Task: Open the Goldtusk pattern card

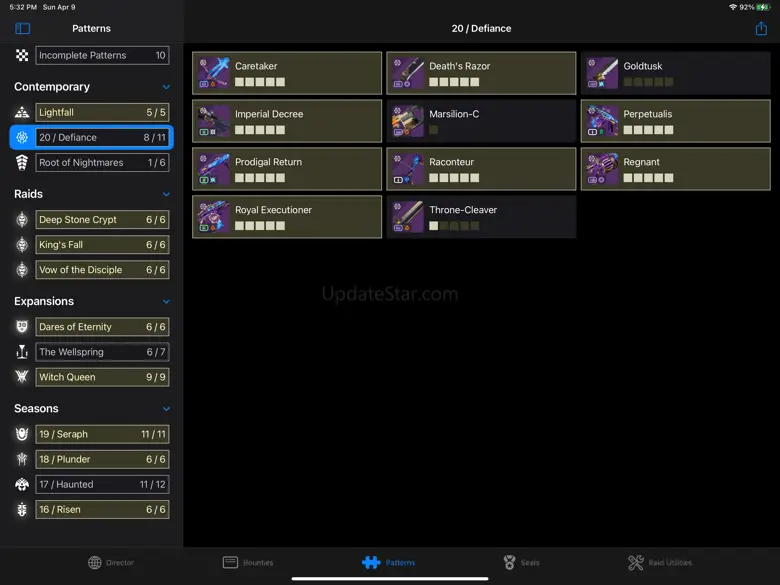Action: (x=676, y=73)
